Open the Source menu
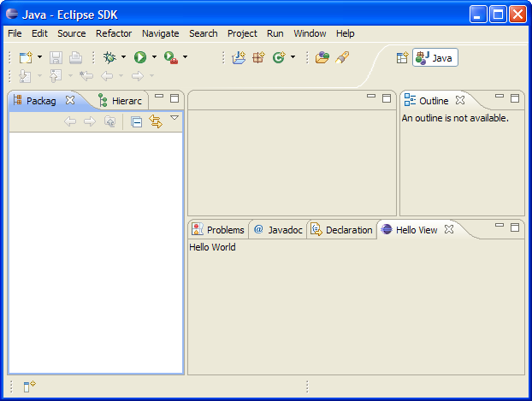The image size is (532, 401). pos(72,33)
